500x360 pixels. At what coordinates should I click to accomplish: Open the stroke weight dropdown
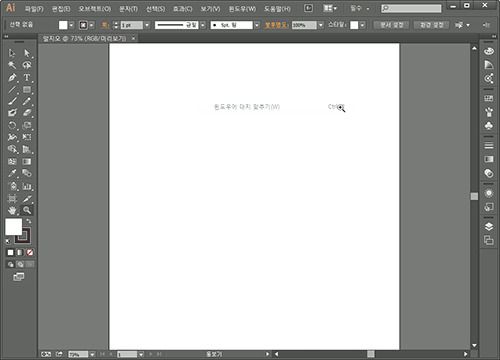[147, 25]
